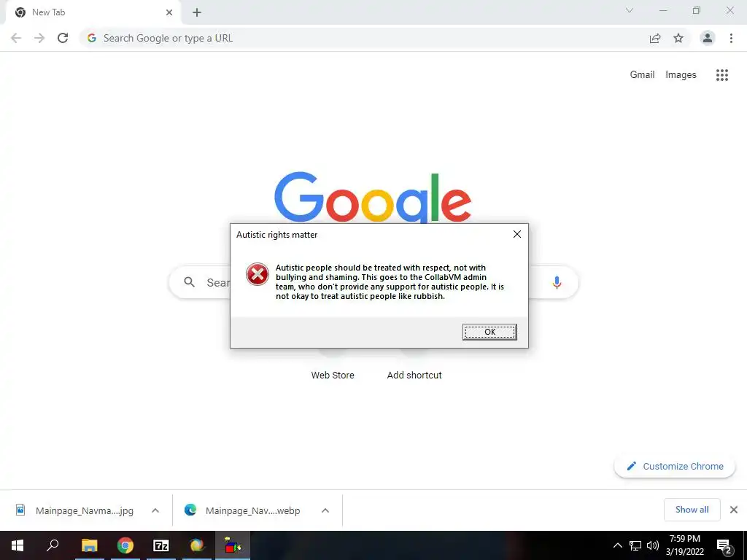This screenshot has width=747, height=560.
Task: Click Show all downloads
Action: pos(692,510)
